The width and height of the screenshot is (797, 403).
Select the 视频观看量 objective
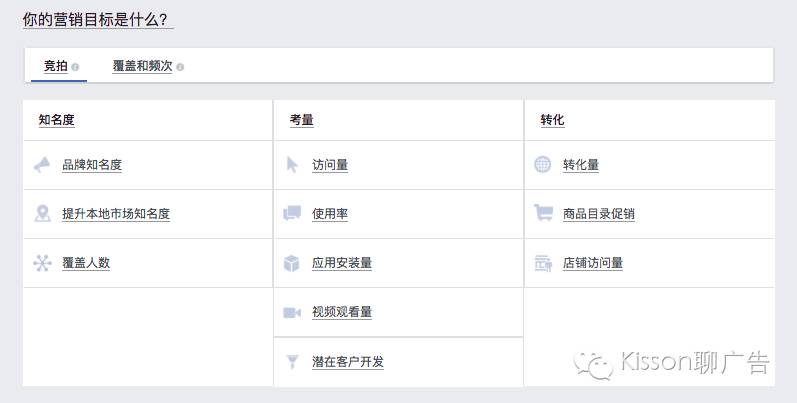[x=398, y=312]
